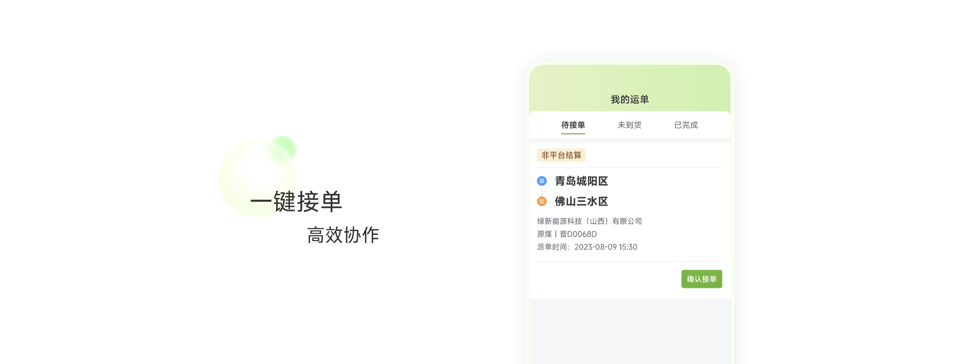
Task: Click the 我的运单 page title
Action: tap(629, 99)
